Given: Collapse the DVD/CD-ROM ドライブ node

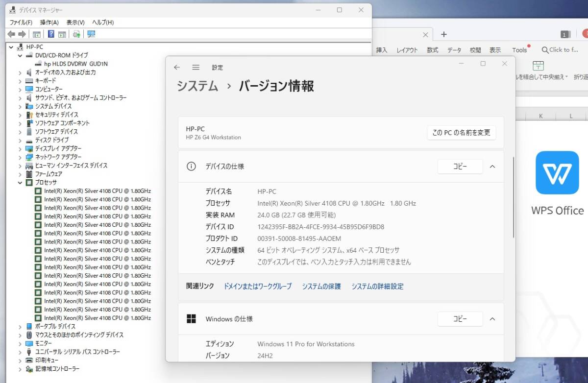Looking at the screenshot, I should tap(20, 55).
